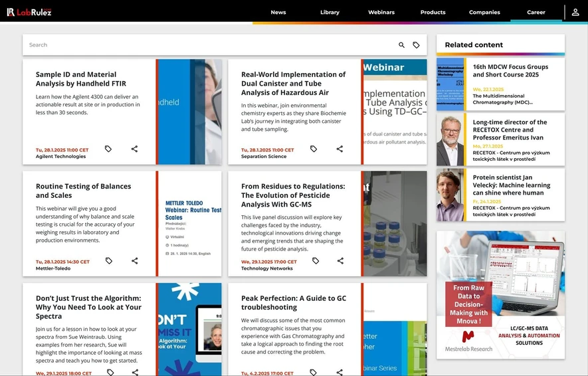Share the From Residues to Regulations webinar
This screenshot has width=588, height=376.
pyautogui.click(x=340, y=260)
